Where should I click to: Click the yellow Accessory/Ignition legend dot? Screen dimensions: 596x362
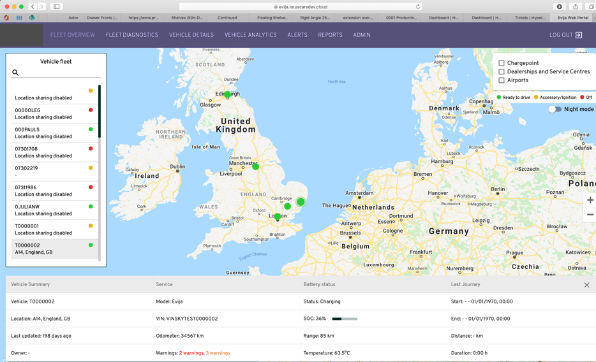coord(536,97)
